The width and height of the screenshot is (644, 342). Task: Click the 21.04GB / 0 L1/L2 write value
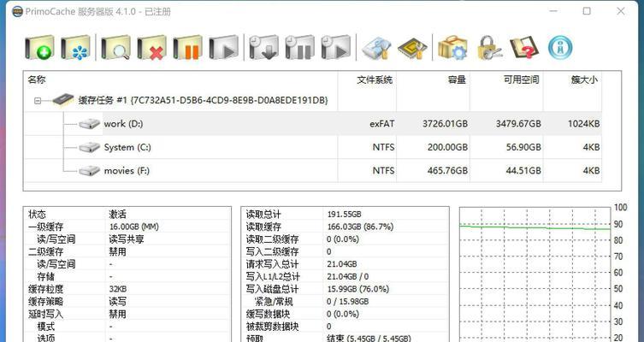tap(347, 277)
